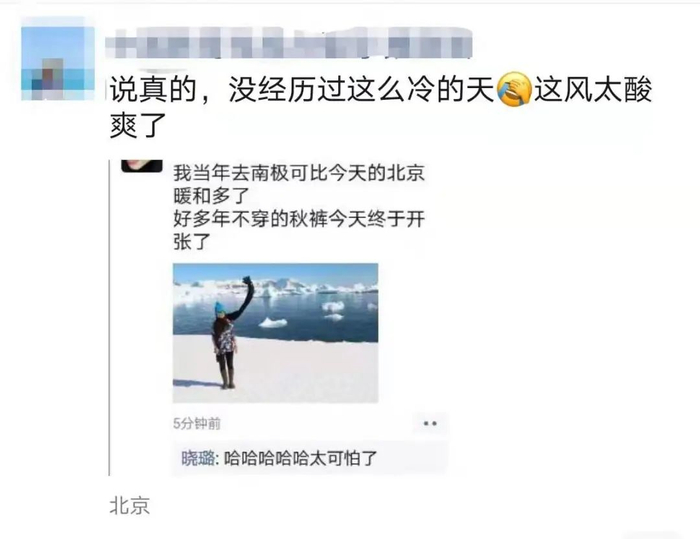Screen dimensions: 700x539
Task: Open commenter 晓璐's profile name
Action: coord(197,459)
